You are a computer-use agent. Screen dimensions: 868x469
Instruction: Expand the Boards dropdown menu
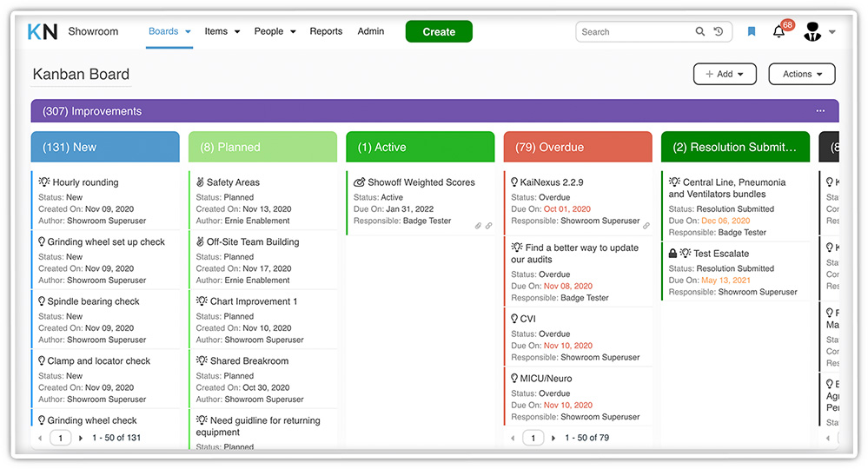coord(169,31)
